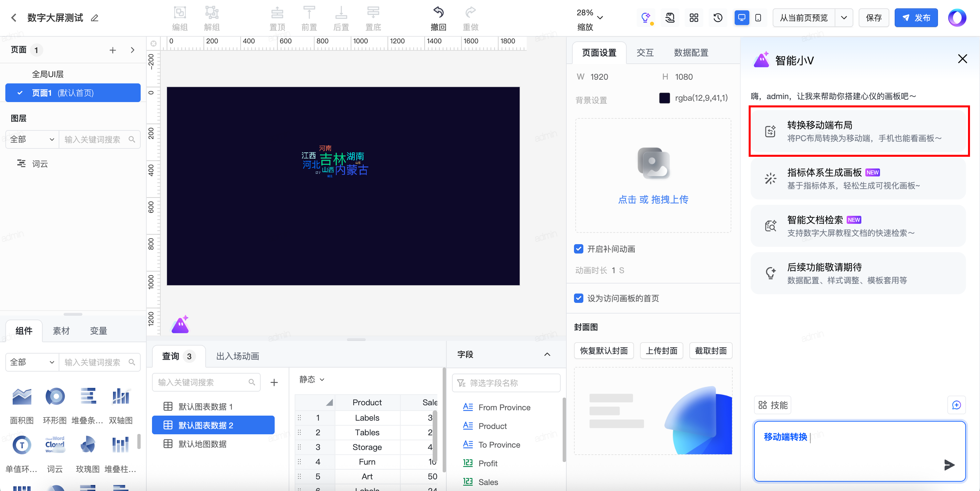Collapse the 字段 panel chevron

(x=547, y=354)
